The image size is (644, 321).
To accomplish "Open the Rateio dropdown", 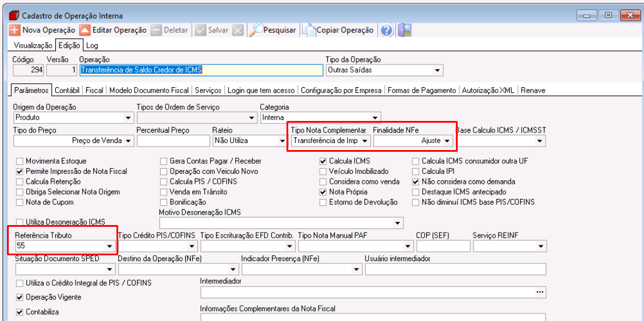I will 282,141.
